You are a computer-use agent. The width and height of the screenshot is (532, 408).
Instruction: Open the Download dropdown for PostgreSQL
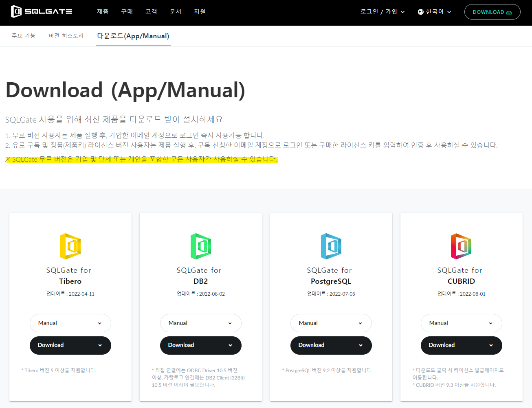click(331, 345)
